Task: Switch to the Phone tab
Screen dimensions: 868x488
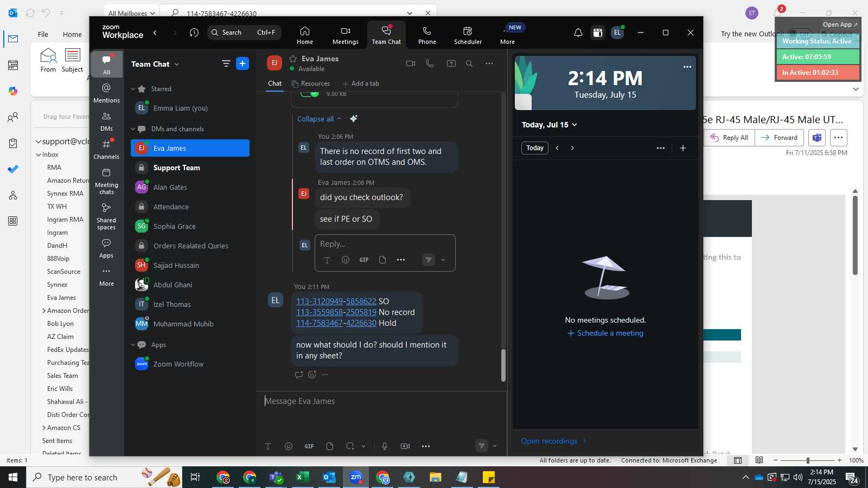Action: [x=427, y=35]
